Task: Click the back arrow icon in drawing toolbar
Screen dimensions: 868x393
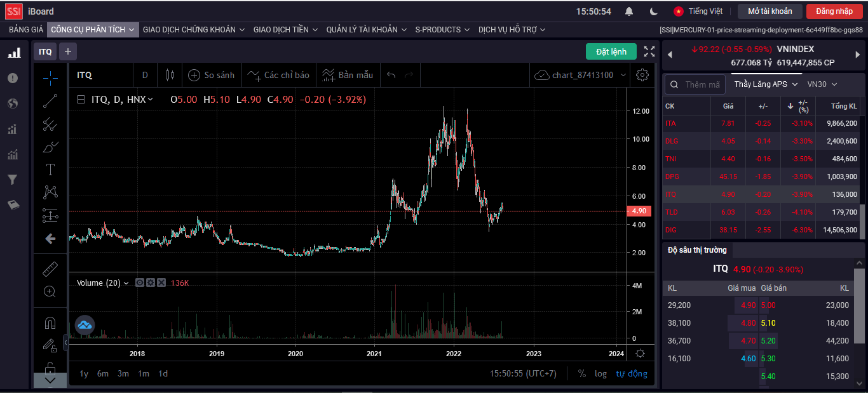Action: [x=50, y=239]
